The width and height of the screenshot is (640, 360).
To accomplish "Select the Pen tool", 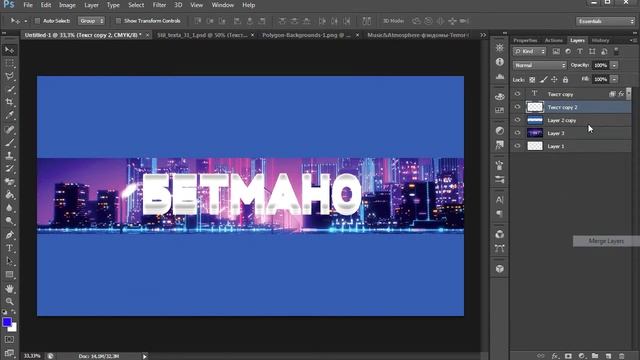I will [x=10, y=235].
